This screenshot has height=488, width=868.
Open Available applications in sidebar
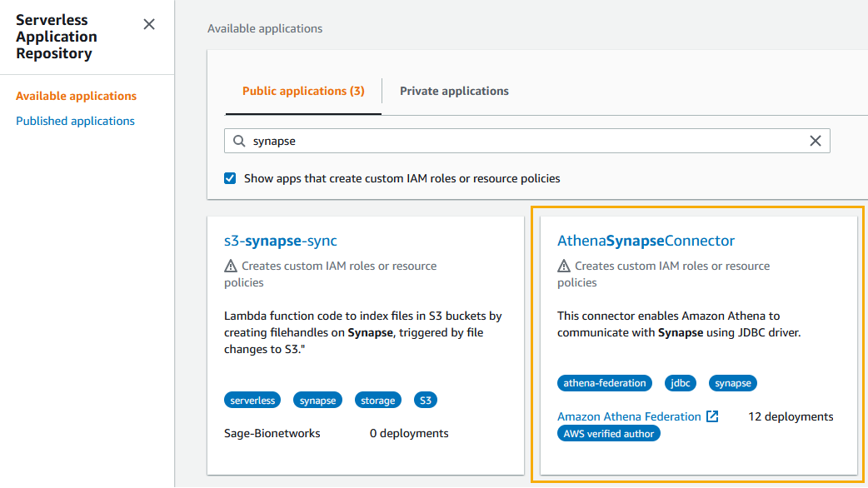coord(76,96)
